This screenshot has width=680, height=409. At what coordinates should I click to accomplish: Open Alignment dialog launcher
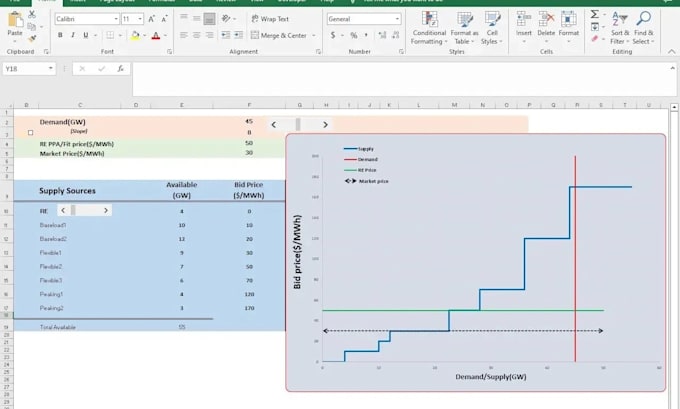coord(318,52)
